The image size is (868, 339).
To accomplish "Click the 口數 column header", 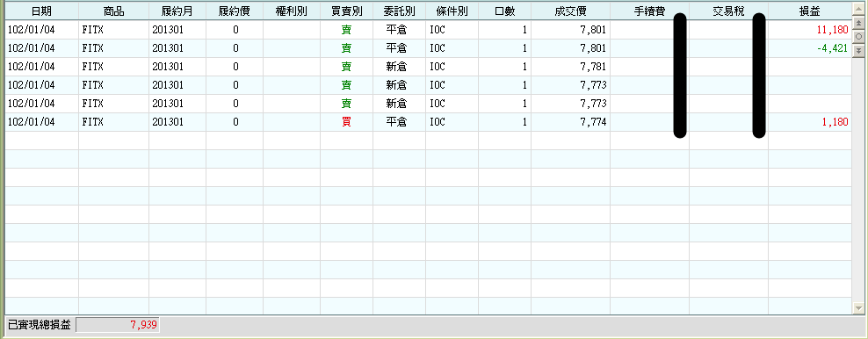I will point(505,11).
